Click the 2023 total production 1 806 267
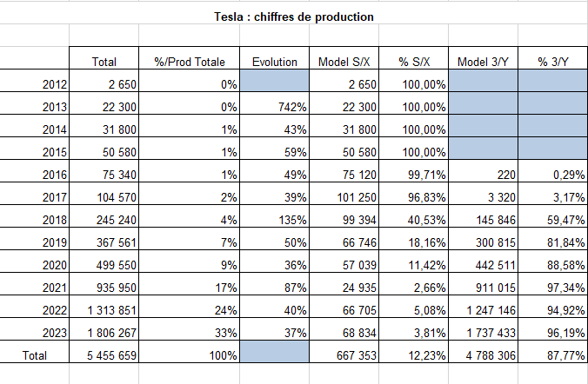The width and height of the screenshot is (588, 384). pos(104,329)
